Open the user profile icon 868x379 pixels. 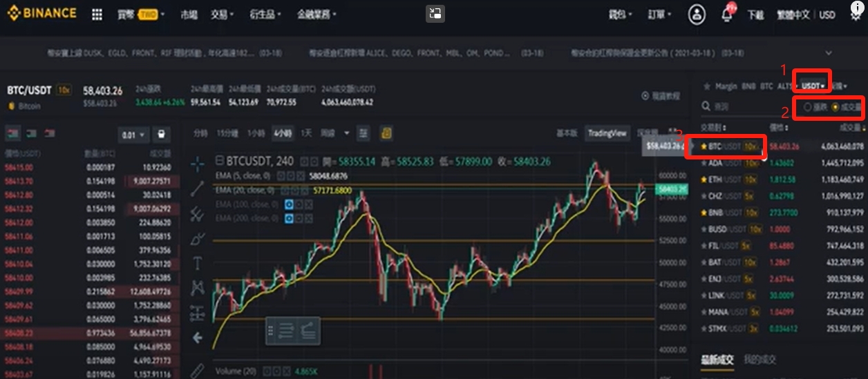pyautogui.click(x=697, y=14)
